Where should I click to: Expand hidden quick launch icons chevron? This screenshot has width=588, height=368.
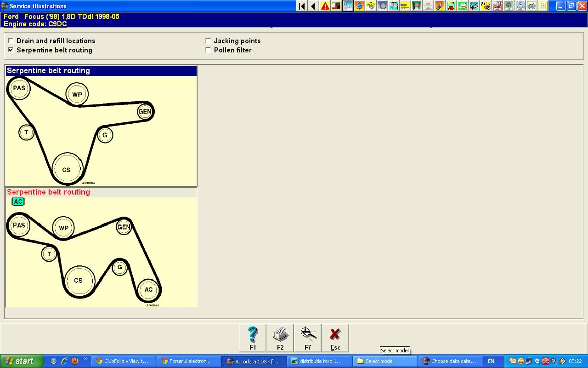click(85, 359)
